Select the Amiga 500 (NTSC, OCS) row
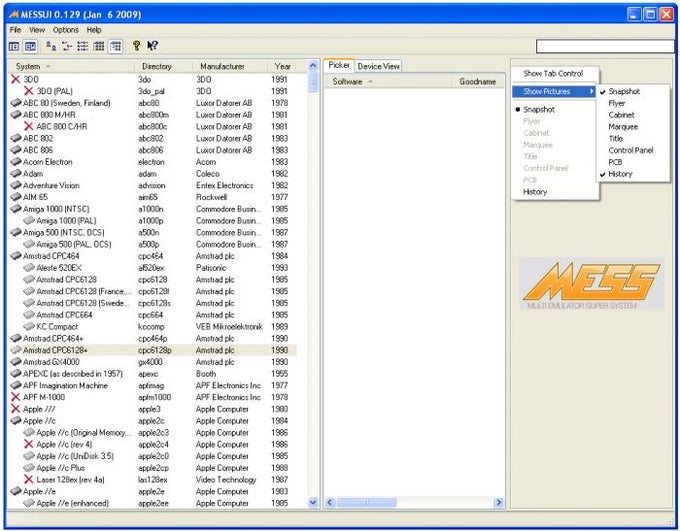Screen dimensions: 680x531 (x=153, y=232)
